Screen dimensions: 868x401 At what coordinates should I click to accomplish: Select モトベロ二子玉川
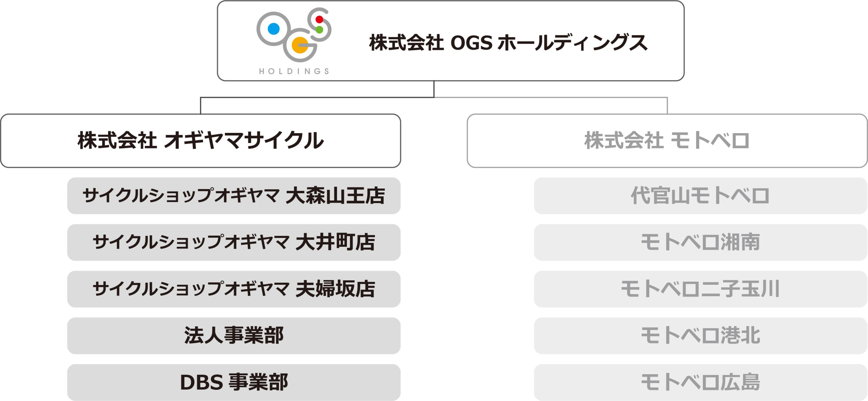coord(701,289)
